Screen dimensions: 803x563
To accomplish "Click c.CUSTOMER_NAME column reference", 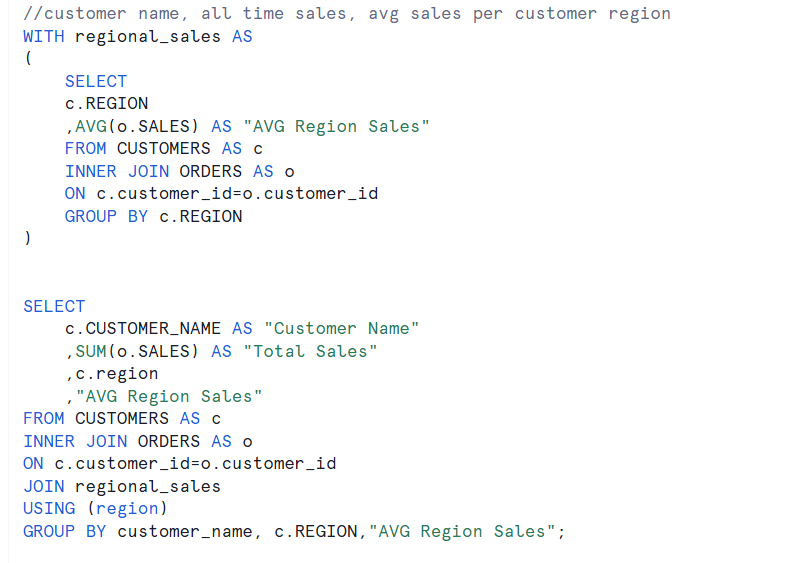I will (x=143, y=328).
